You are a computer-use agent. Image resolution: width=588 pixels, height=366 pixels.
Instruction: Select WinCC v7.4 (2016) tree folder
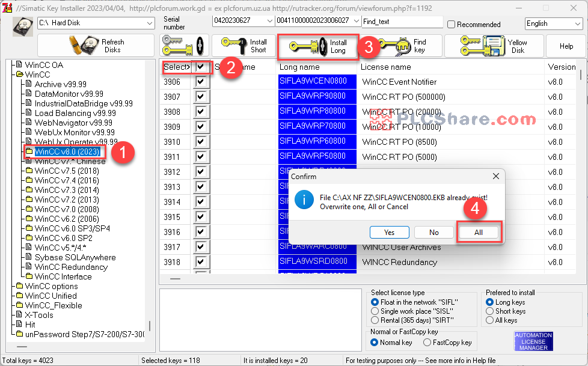(x=67, y=180)
